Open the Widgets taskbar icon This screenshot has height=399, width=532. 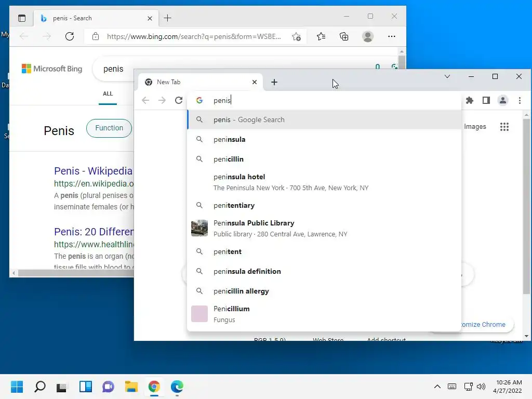coord(86,387)
